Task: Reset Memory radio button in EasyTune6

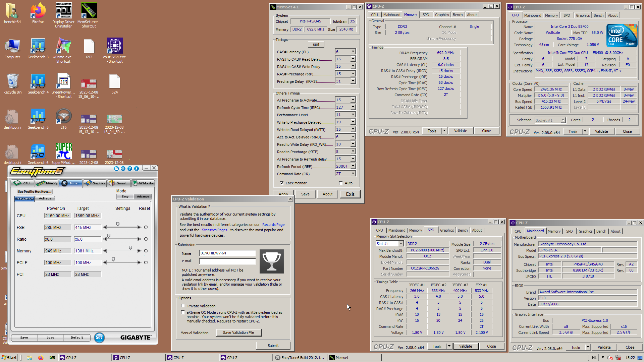Action: [x=146, y=251]
